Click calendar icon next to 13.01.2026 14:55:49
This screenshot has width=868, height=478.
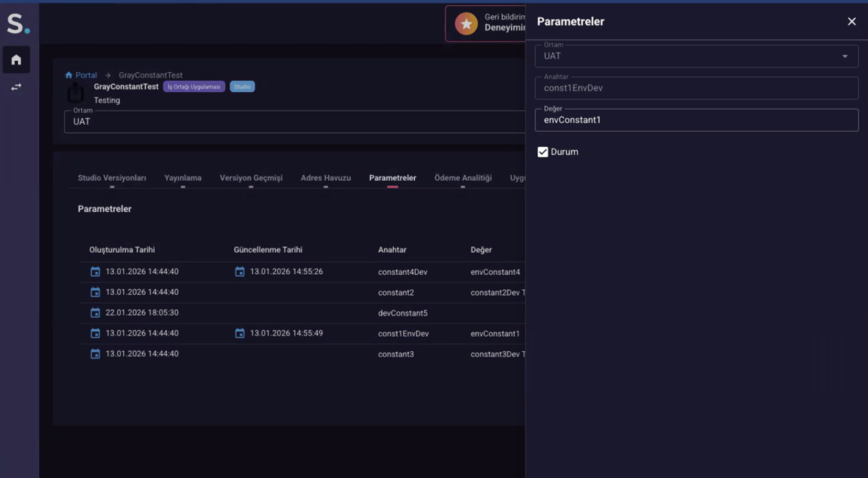[x=240, y=334]
